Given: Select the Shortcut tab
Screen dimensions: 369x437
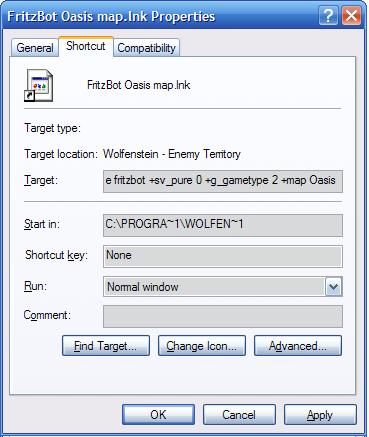Looking at the screenshot, I should point(86,46).
